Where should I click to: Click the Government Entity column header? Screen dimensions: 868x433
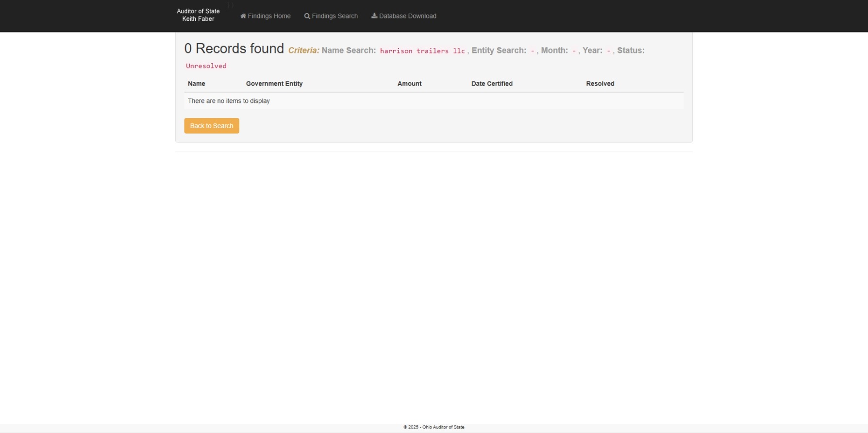tap(274, 83)
